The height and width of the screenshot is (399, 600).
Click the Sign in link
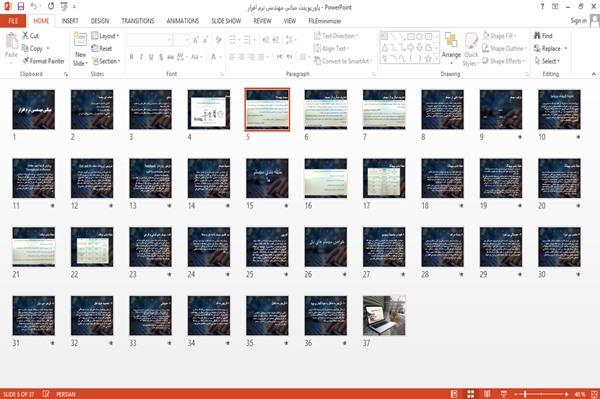578,21
